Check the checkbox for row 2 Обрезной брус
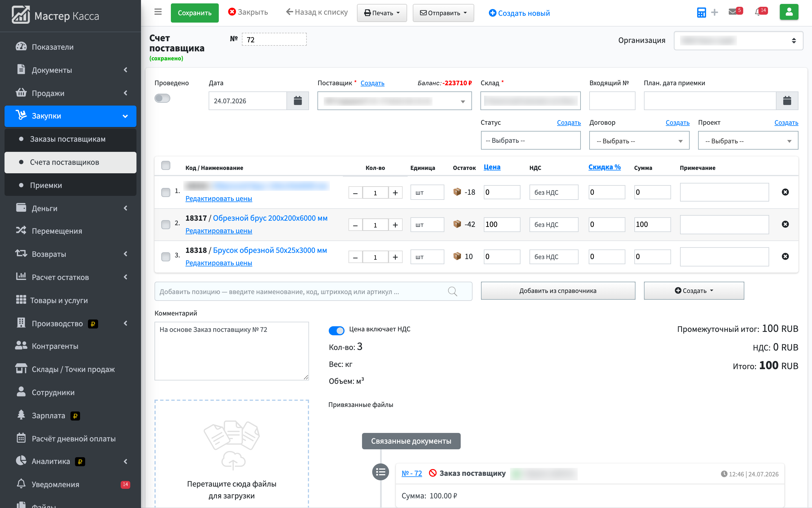812x508 pixels. click(x=166, y=225)
